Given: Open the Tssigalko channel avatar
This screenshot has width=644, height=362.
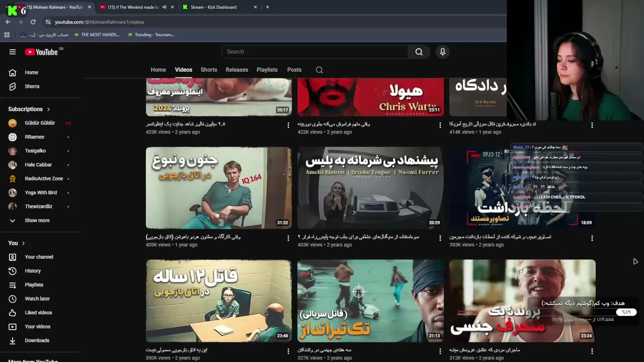Looking at the screenshot, I should 13,151.
